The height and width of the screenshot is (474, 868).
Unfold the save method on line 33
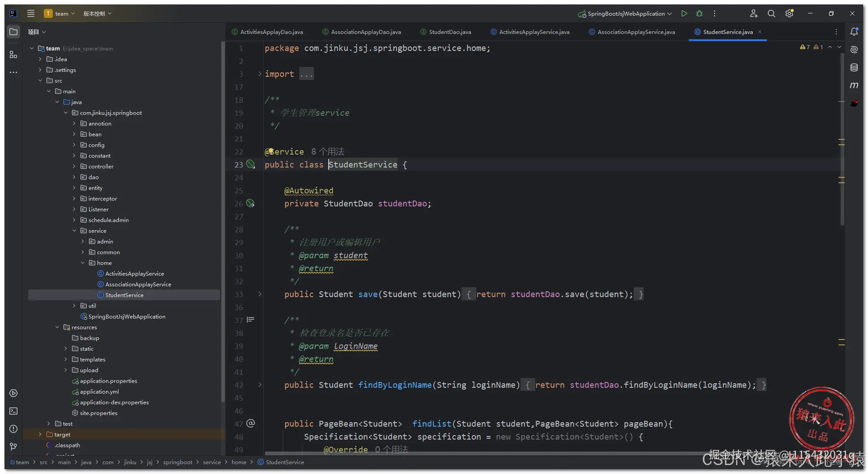tap(260, 294)
